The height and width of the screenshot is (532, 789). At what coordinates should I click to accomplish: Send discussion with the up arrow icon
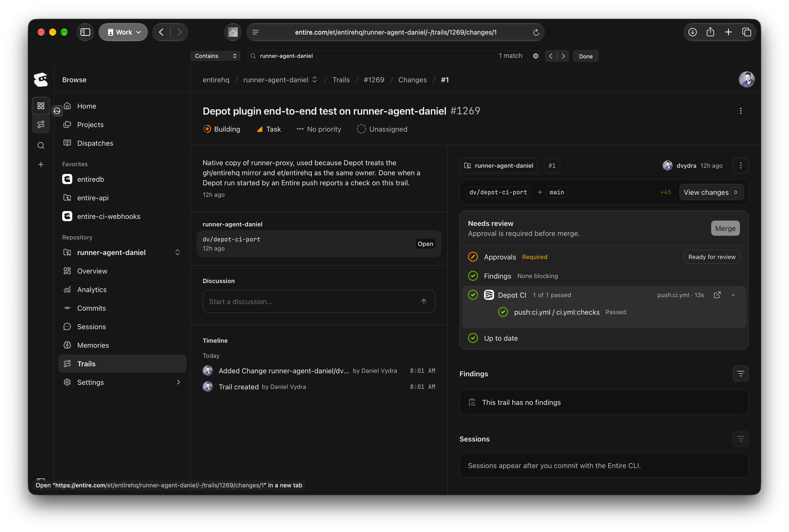coord(424,301)
